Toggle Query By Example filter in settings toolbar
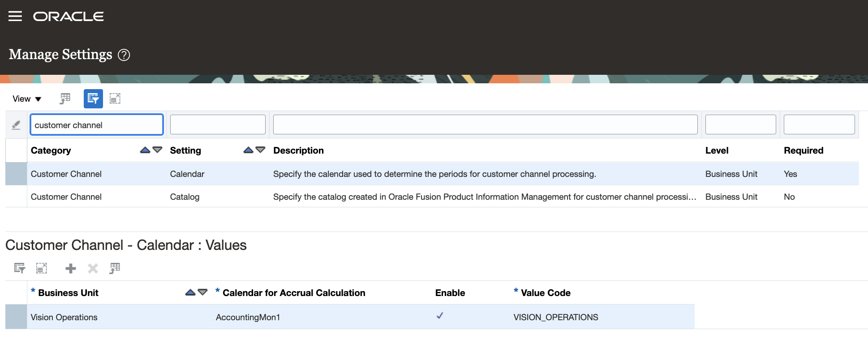 pos(93,99)
